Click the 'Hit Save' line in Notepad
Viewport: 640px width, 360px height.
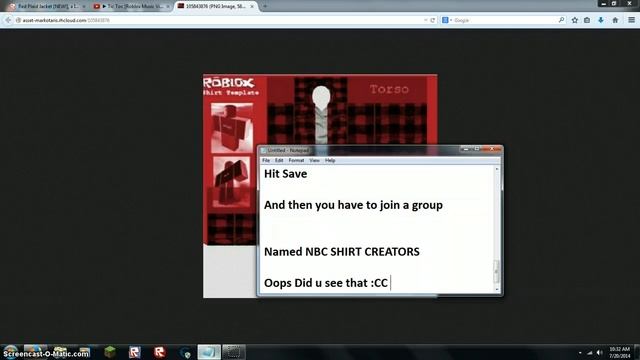[285, 174]
